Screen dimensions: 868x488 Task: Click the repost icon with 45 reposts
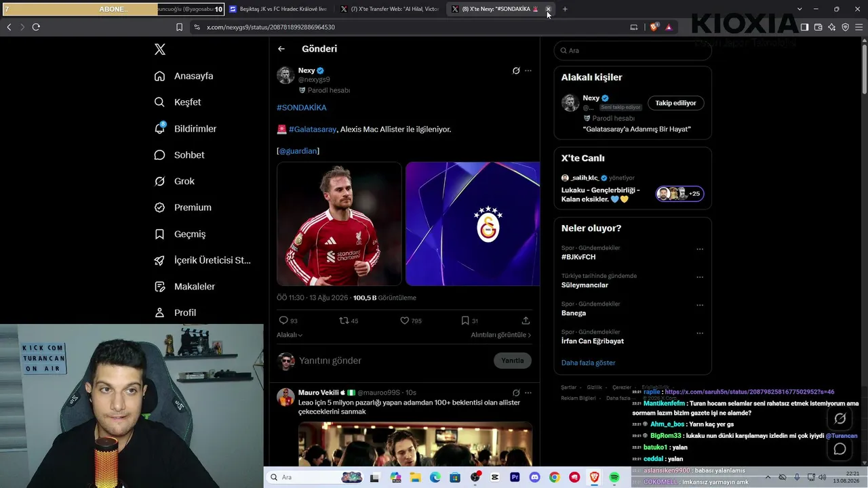[x=344, y=321]
